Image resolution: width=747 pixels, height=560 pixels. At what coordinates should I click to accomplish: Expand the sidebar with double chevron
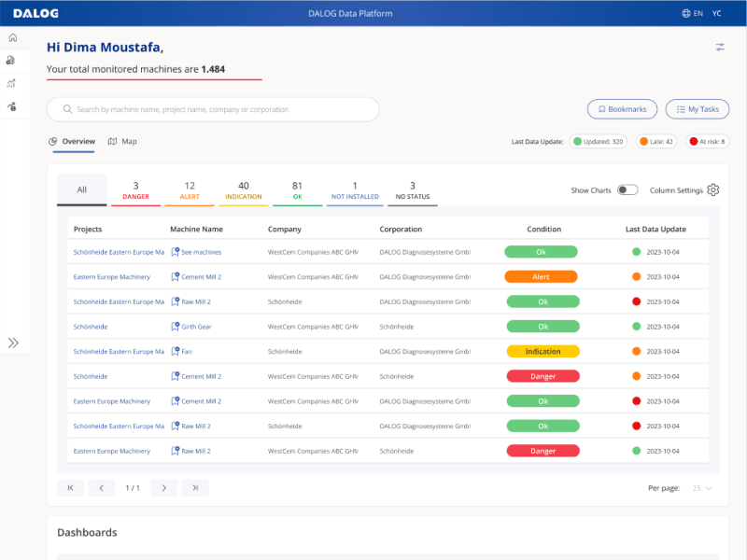(13, 343)
